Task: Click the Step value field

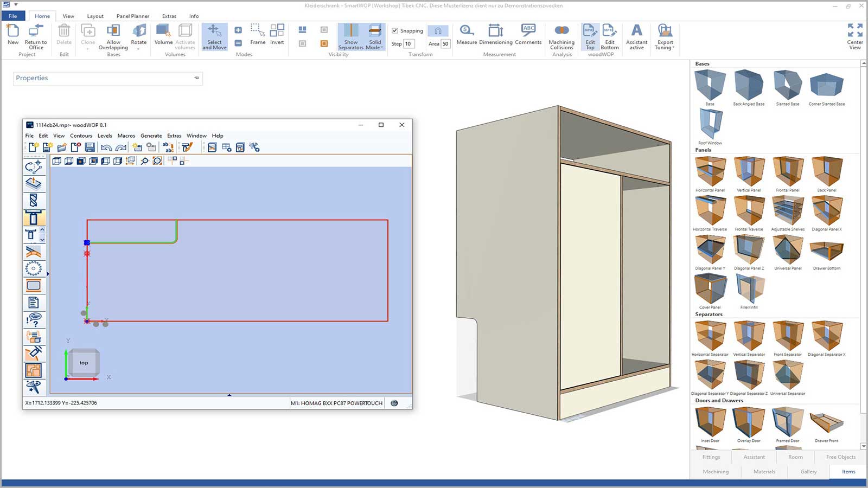Action: [409, 44]
